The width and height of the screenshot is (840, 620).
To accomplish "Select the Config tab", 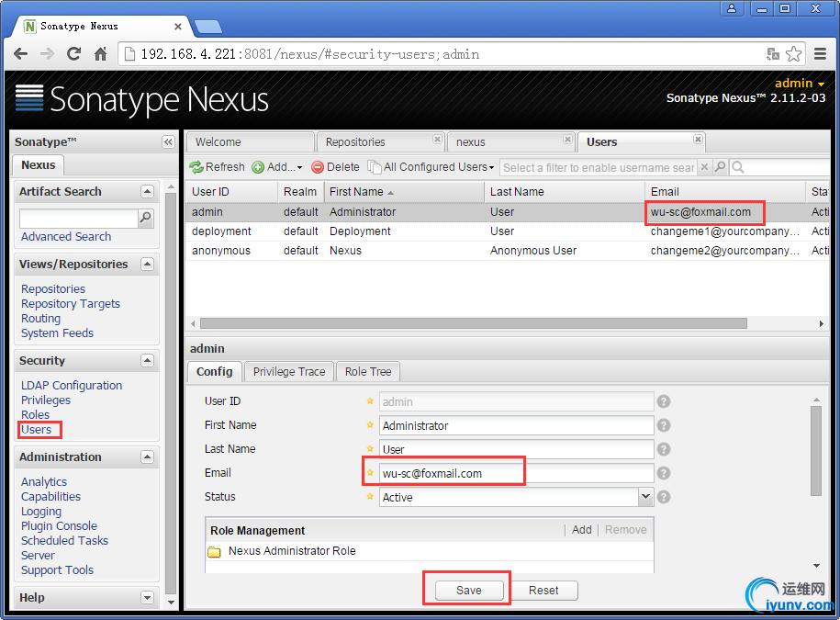I will (x=214, y=371).
